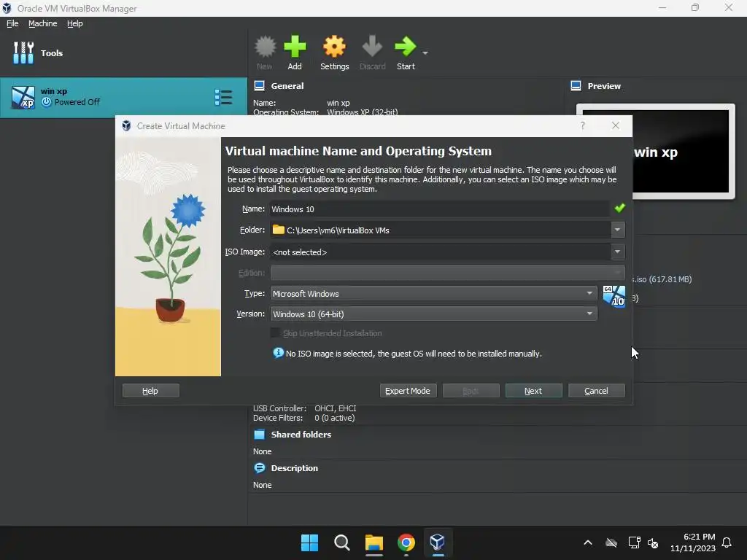
Task: Toggle Skip Unattended Installation checkbox
Action: [x=275, y=332]
